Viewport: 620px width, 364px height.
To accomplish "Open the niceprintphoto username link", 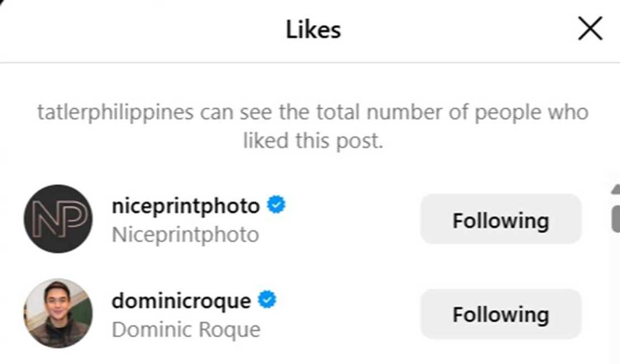I will coord(185,206).
